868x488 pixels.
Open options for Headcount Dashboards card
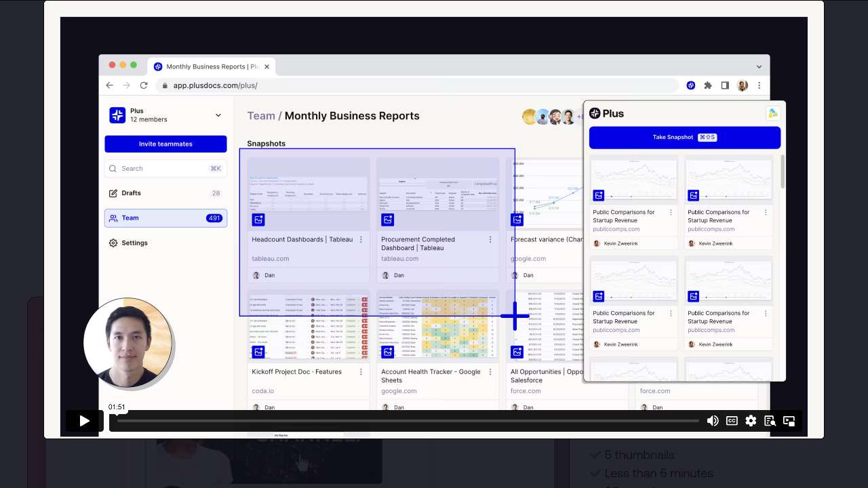point(361,240)
